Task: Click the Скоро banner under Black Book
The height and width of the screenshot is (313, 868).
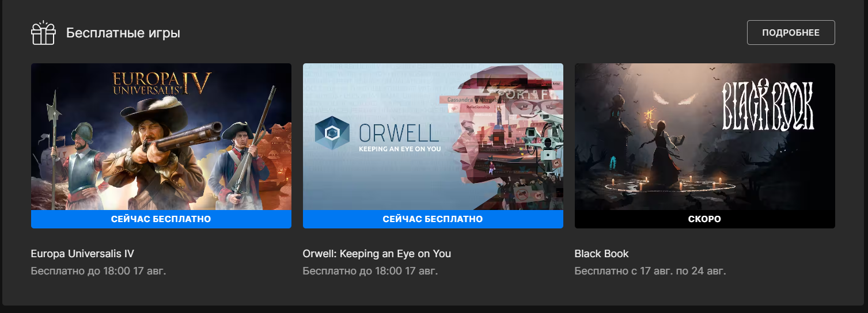Action: click(x=705, y=219)
